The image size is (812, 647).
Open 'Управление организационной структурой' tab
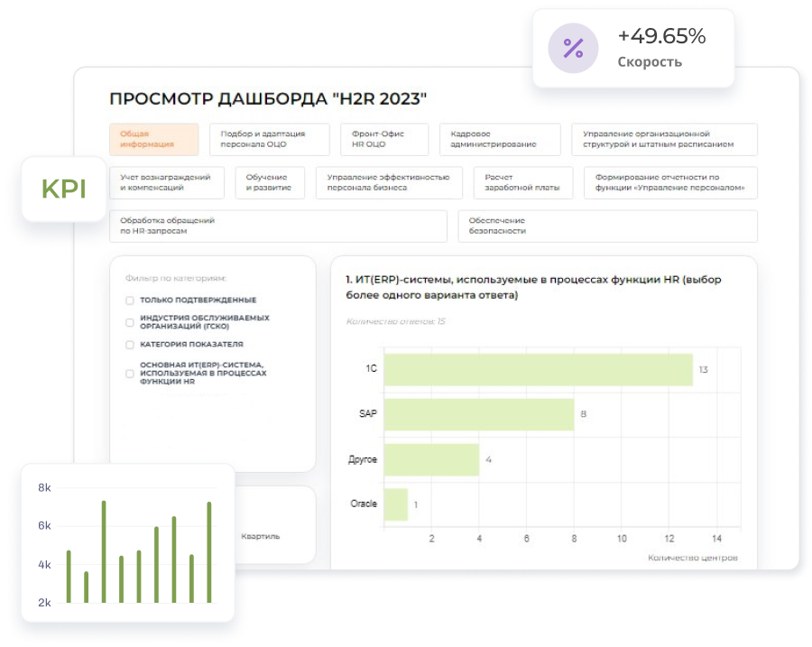point(664,139)
